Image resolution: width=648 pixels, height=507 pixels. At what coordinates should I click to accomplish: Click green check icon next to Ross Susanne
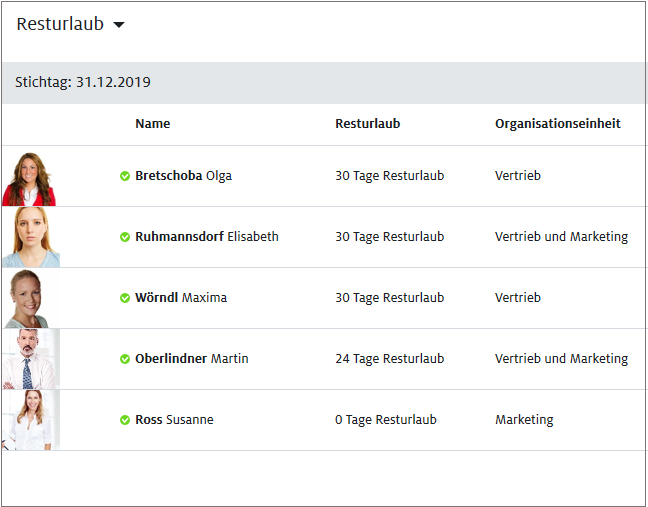click(125, 420)
